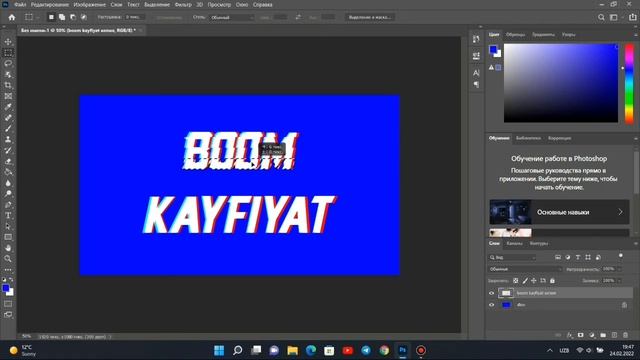This screenshot has width=640, height=360.
Task: Create a new layer
Action: coord(614,335)
